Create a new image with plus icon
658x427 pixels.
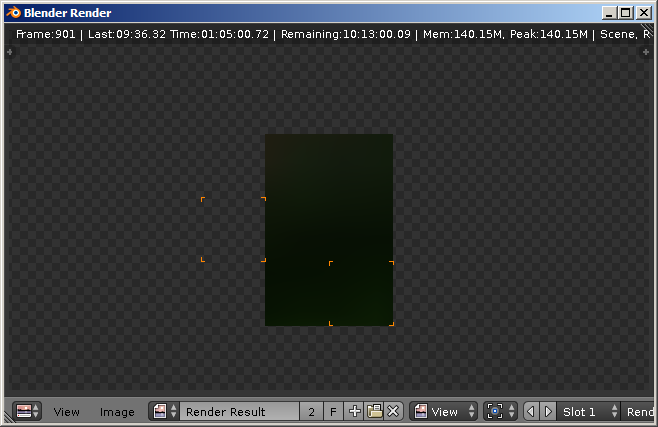click(x=354, y=411)
